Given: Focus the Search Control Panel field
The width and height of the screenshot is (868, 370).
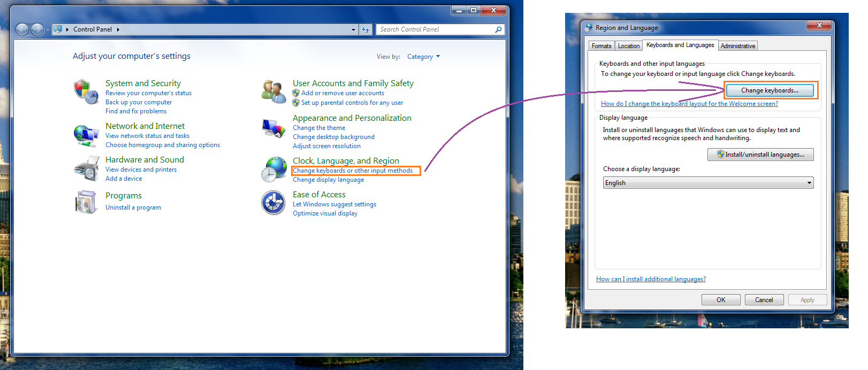Looking at the screenshot, I should (435, 29).
